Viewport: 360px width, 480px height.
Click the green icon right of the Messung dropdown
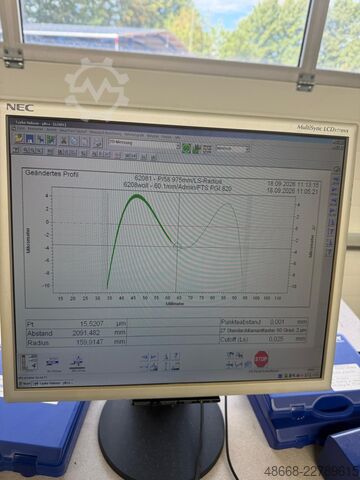tap(186, 148)
